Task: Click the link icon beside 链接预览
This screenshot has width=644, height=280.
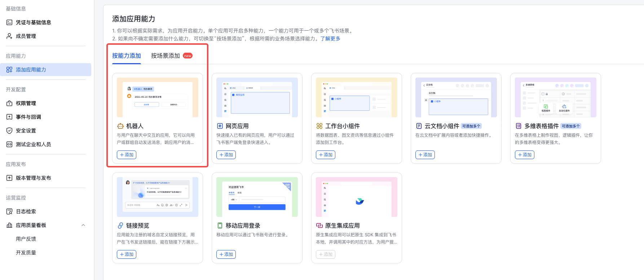Action: [120, 226]
